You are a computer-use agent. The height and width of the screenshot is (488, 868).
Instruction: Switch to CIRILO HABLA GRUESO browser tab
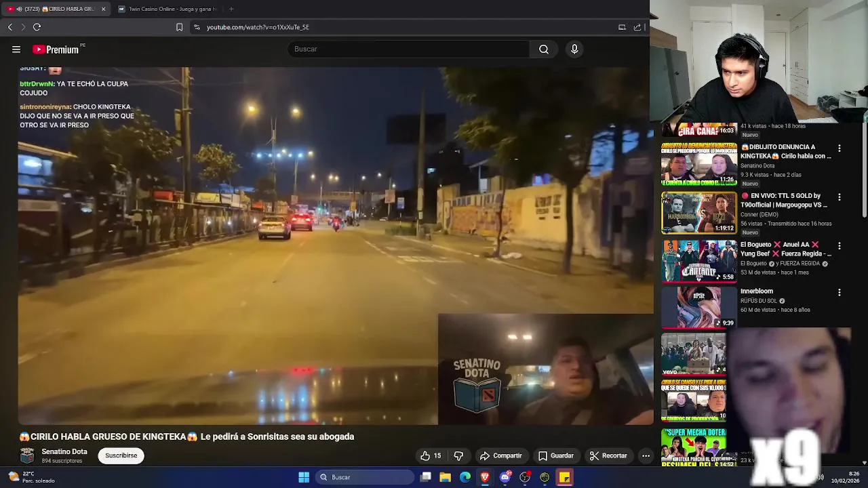56,9
